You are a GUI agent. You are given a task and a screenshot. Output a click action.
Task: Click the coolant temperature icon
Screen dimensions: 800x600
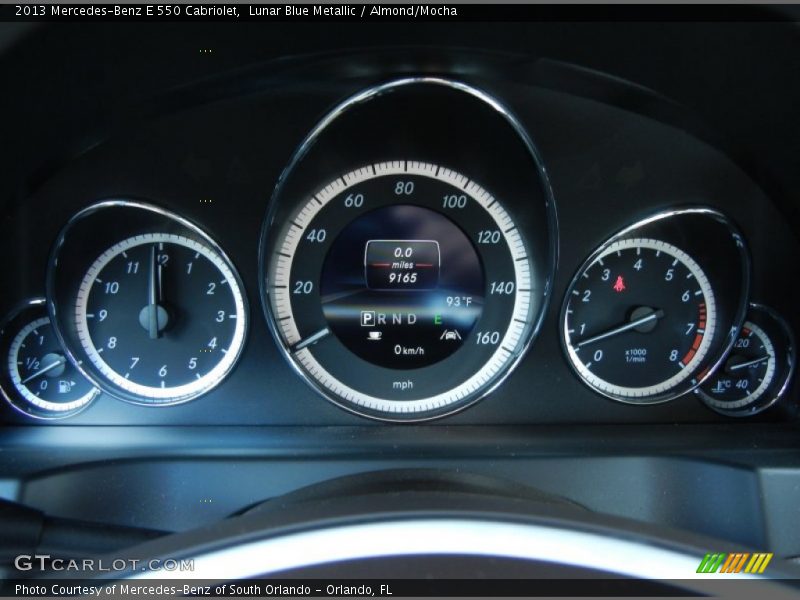[x=722, y=386]
